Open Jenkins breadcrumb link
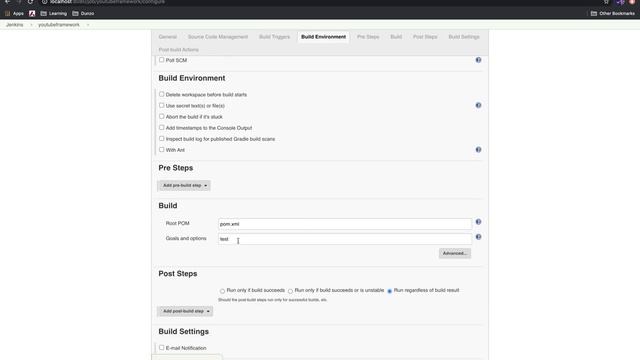Image resolution: width=640 pixels, height=360 pixels. (15, 25)
